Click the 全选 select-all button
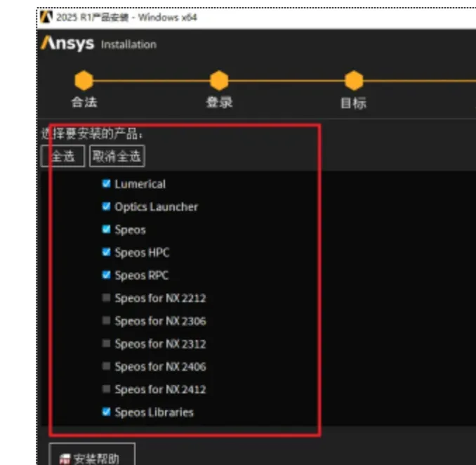The width and height of the screenshot is (476, 465). coord(63,156)
